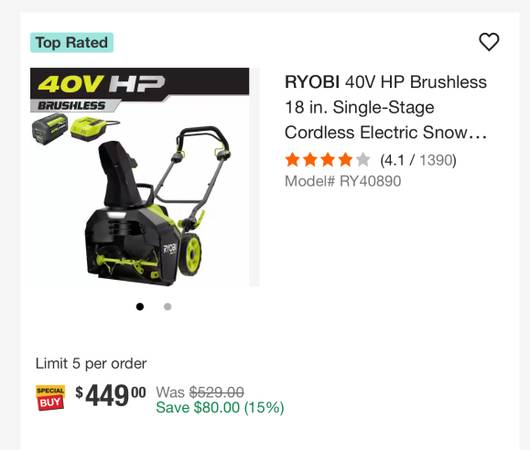Click the Limit 5 per order notice

pyautogui.click(x=91, y=364)
